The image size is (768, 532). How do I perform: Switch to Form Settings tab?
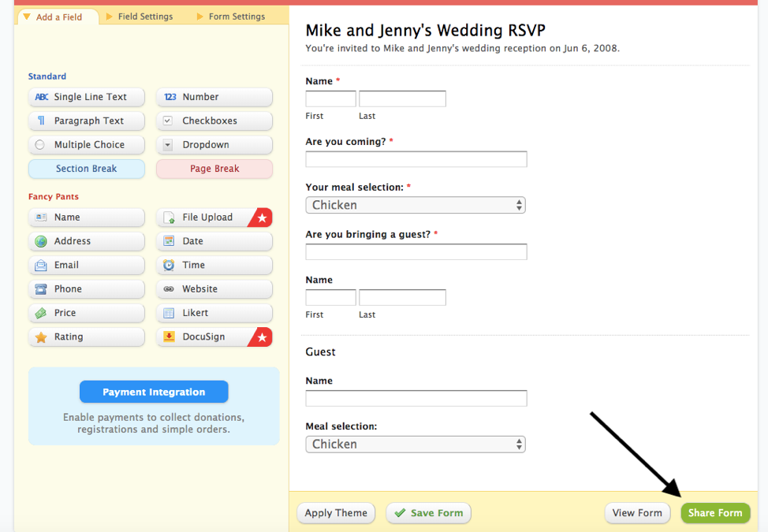pos(231,17)
